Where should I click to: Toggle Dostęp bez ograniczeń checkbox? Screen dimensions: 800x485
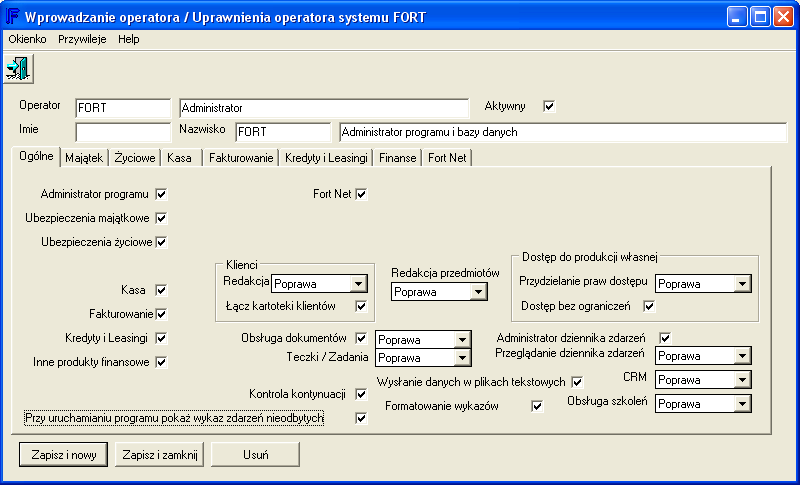coord(649,306)
